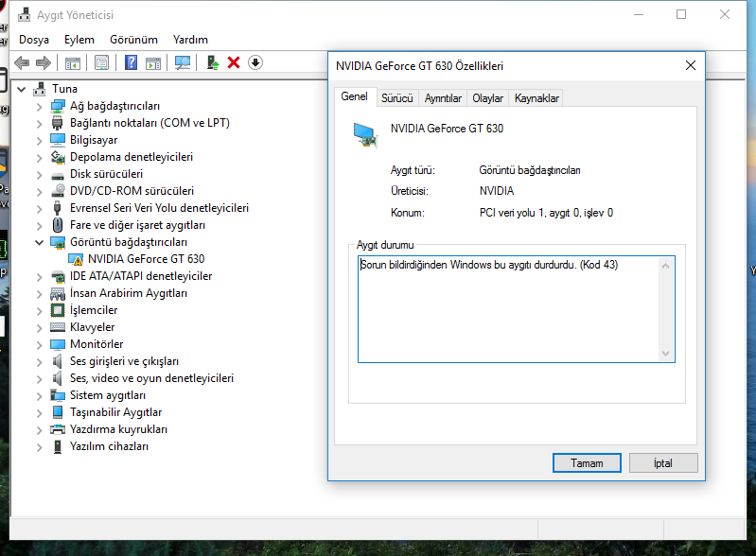This screenshot has height=556, width=756.
Task: Select NVIDIA GeForce GT 630 in device tree
Action: click(x=146, y=259)
